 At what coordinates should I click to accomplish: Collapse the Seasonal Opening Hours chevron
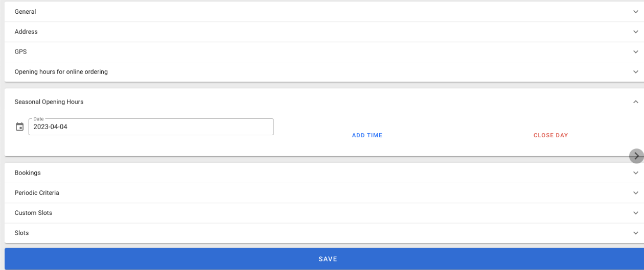636,102
